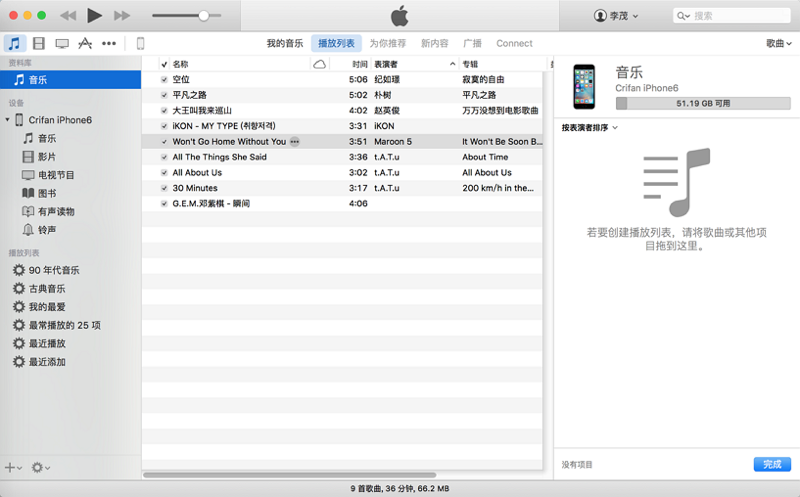The height and width of the screenshot is (497, 800).
Task: Select Crifan iPhone6 in the sidebar
Action: point(60,120)
